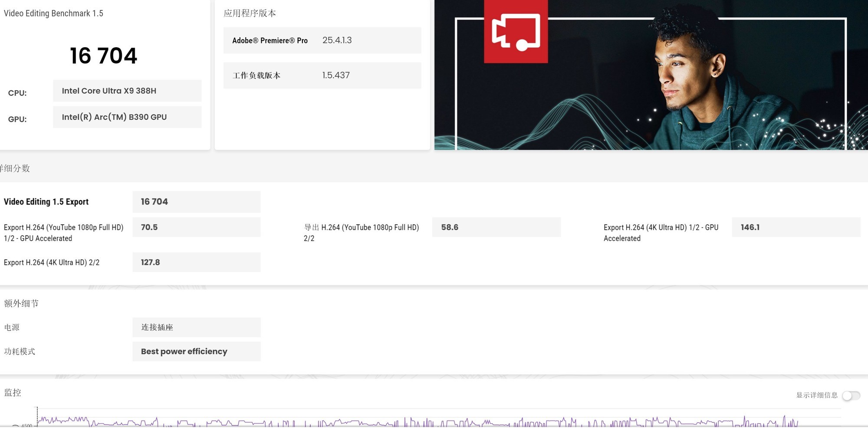Click the Video Editing Benchmark 1.5 title
The width and height of the screenshot is (868, 428).
53,13
